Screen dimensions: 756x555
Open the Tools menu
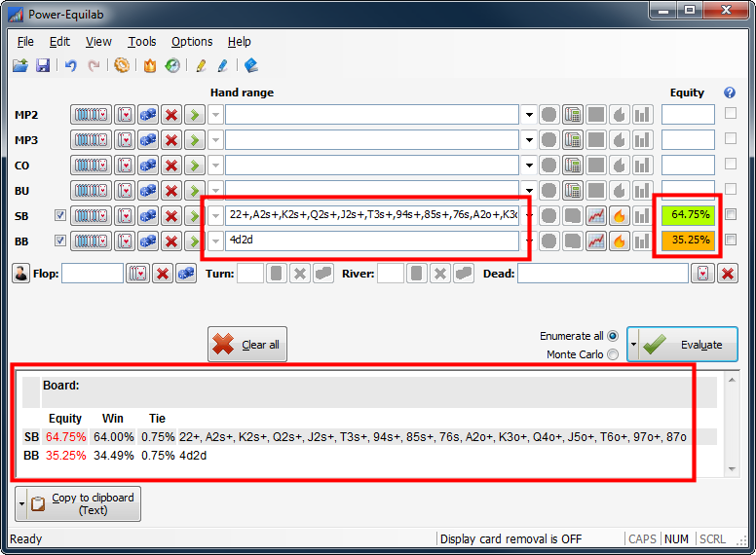click(x=142, y=42)
